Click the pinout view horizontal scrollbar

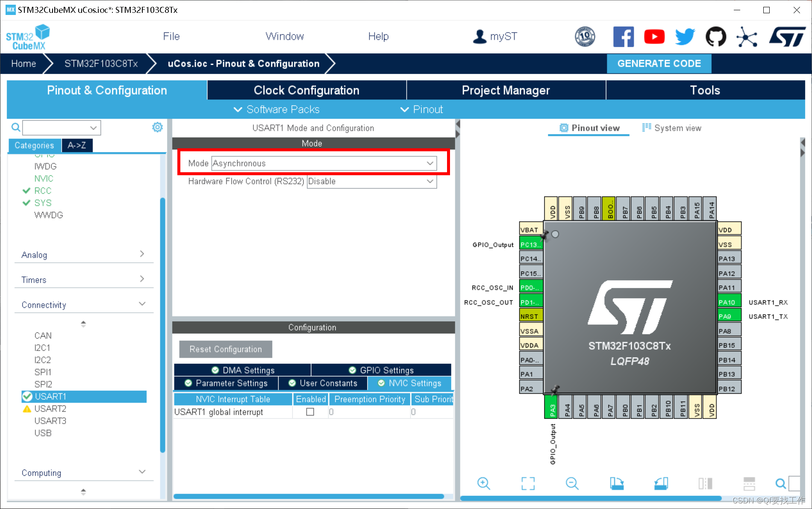[x=591, y=498]
